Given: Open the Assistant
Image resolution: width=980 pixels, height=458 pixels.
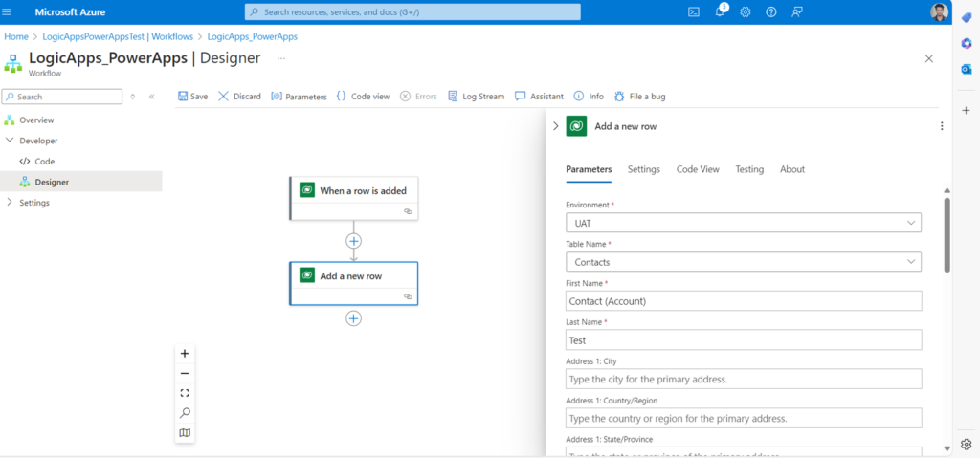Looking at the screenshot, I should [539, 97].
